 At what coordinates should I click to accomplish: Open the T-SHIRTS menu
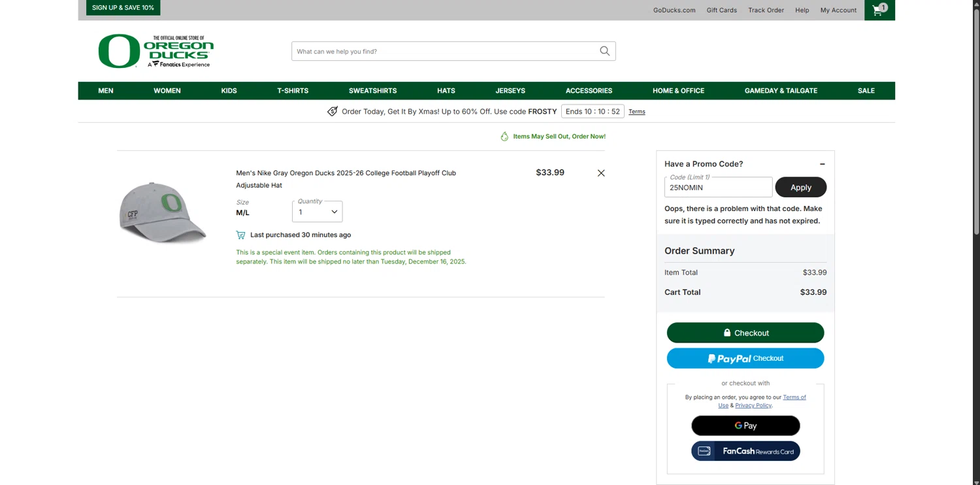293,91
